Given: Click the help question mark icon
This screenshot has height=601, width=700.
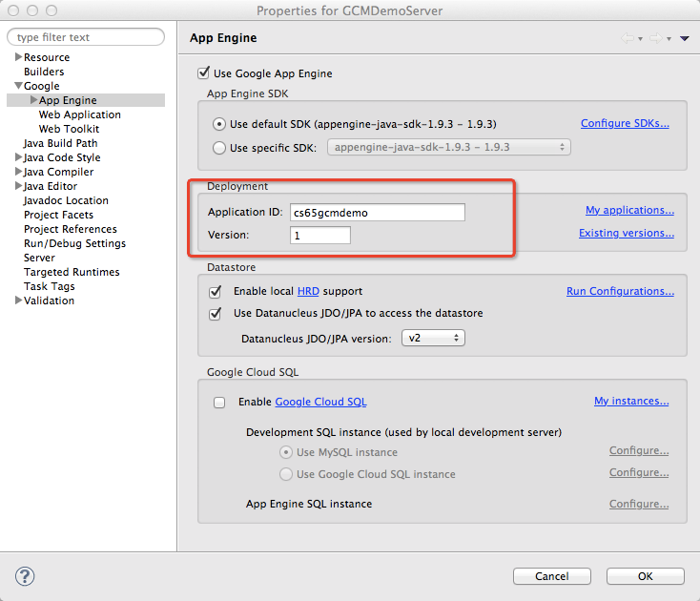Looking at the screenshot, I should [x=25, y=575].
